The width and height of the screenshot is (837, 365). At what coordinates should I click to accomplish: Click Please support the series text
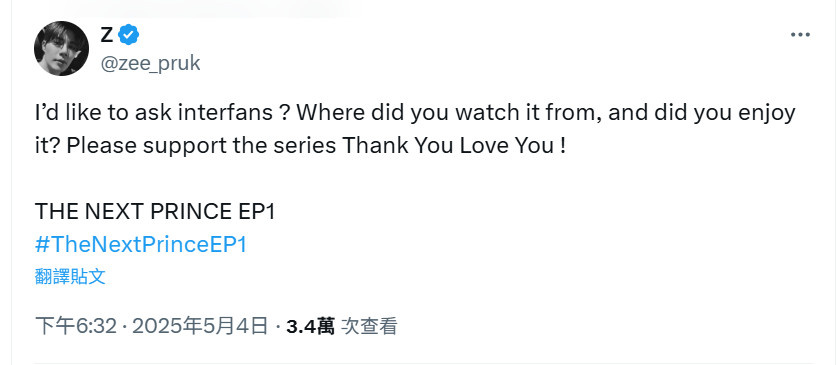tap(202, 146)
